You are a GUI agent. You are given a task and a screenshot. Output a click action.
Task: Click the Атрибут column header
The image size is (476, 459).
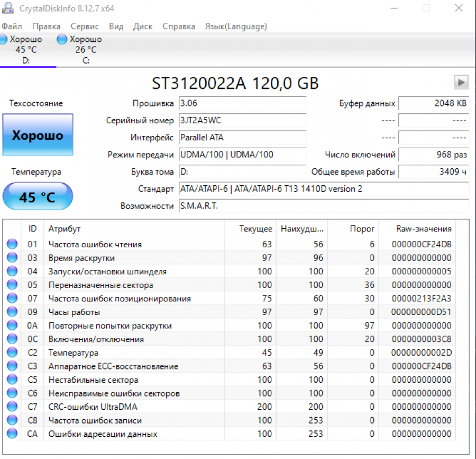click(x=65, y=229)
